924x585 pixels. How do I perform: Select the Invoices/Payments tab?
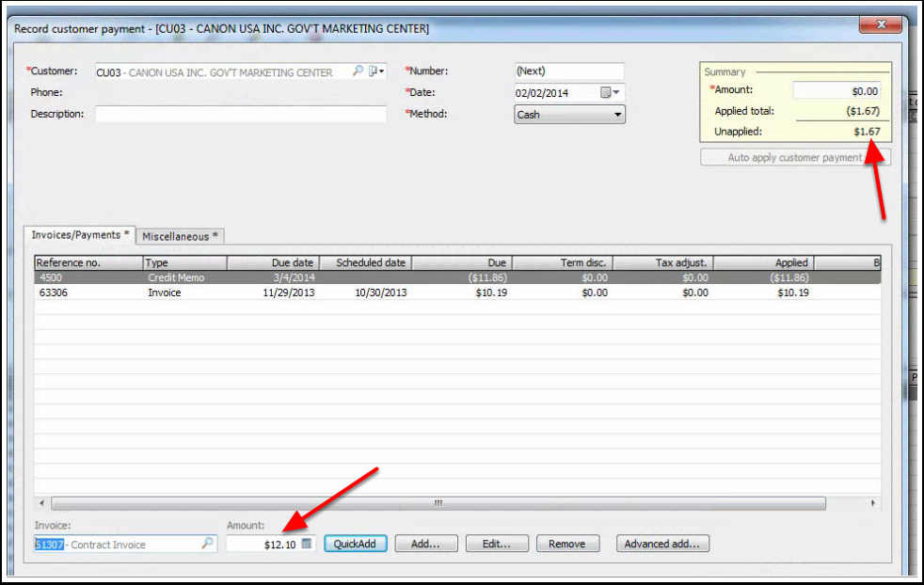coord(80,234)
